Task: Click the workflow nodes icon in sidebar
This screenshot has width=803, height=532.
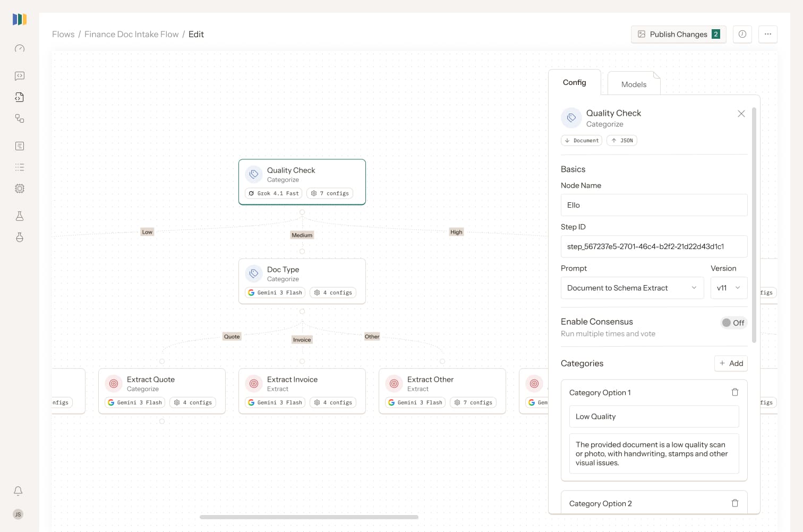Action: [x=19, y=118]
